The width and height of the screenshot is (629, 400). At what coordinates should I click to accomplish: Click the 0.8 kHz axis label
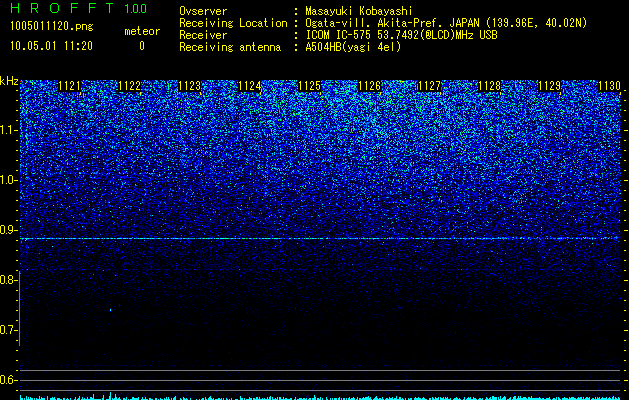pyautogui.click(x=8, y=280)
